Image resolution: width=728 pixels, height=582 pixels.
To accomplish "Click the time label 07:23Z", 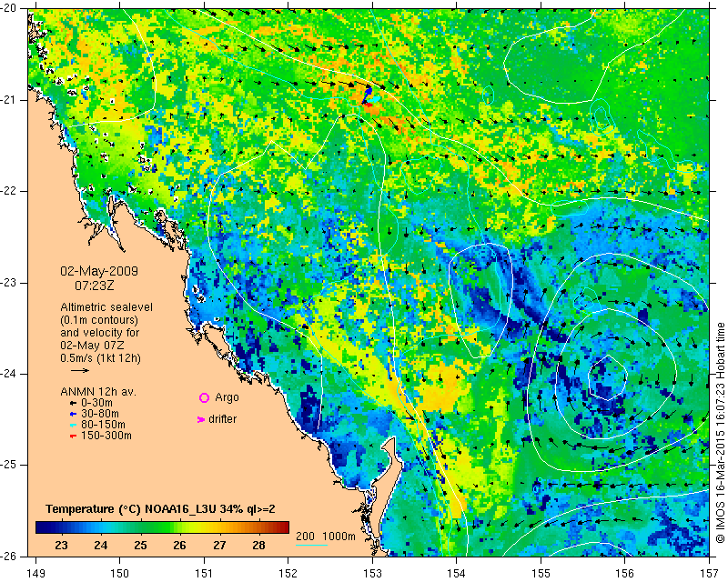I will 95,286.
